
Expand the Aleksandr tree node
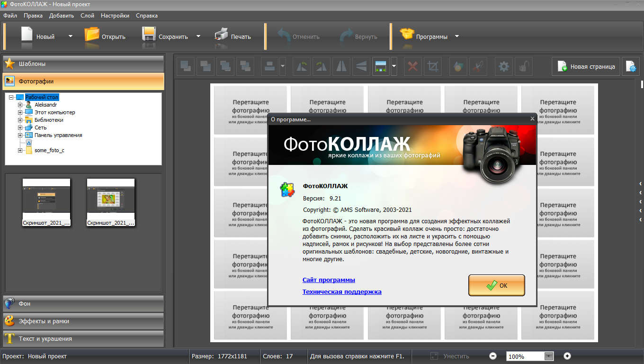coord(20,105)
